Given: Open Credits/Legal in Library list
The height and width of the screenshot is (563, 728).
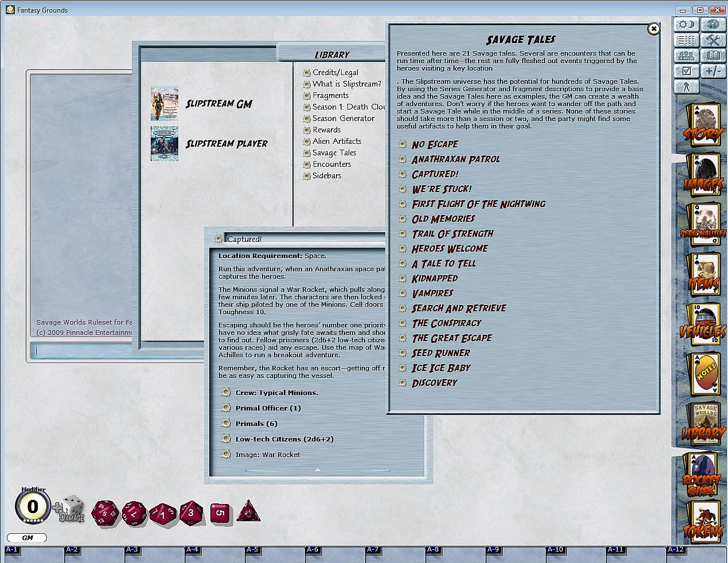Looking at the screenshot, I should point(335,72).
